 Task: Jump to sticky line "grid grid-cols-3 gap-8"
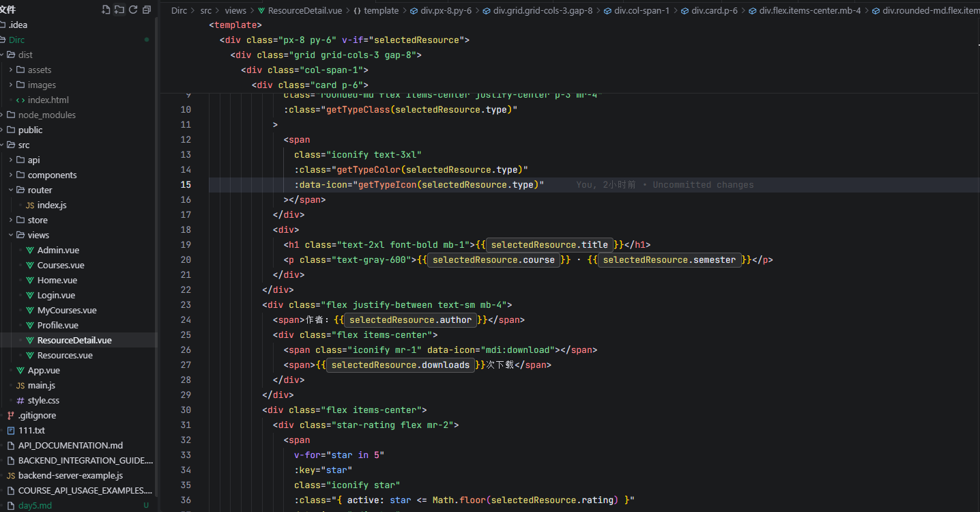click(326, 55)
